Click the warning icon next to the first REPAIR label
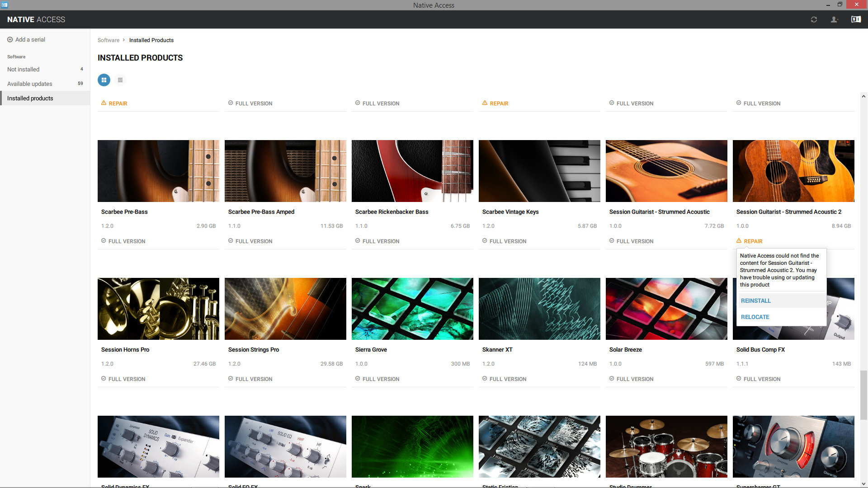868x488 pixels. [x=104, y=103]
